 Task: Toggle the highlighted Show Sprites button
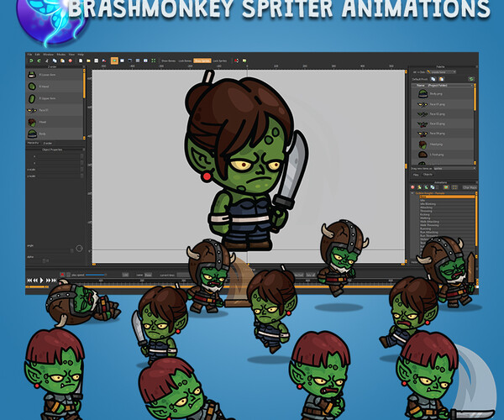pos(202,60)
